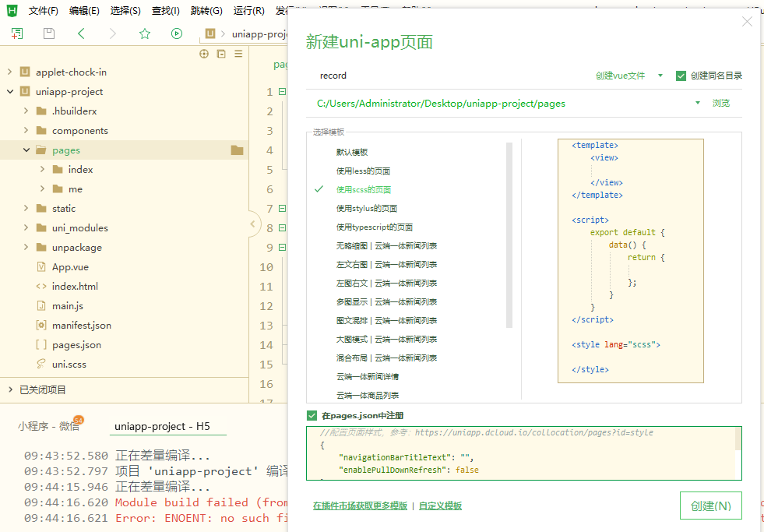Click the collapse all tree icon
The width and height of the screenshot is (764, 532).
click(221, 54)
